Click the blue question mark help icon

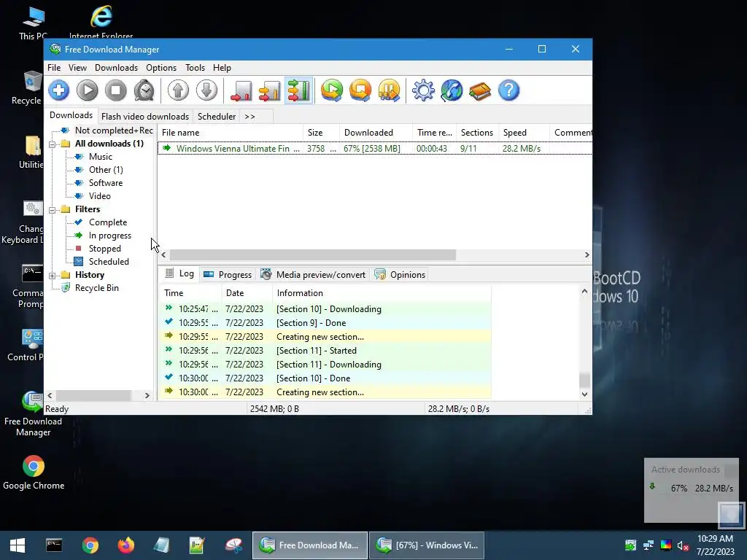pyautogui.click(x=508, y=90)
